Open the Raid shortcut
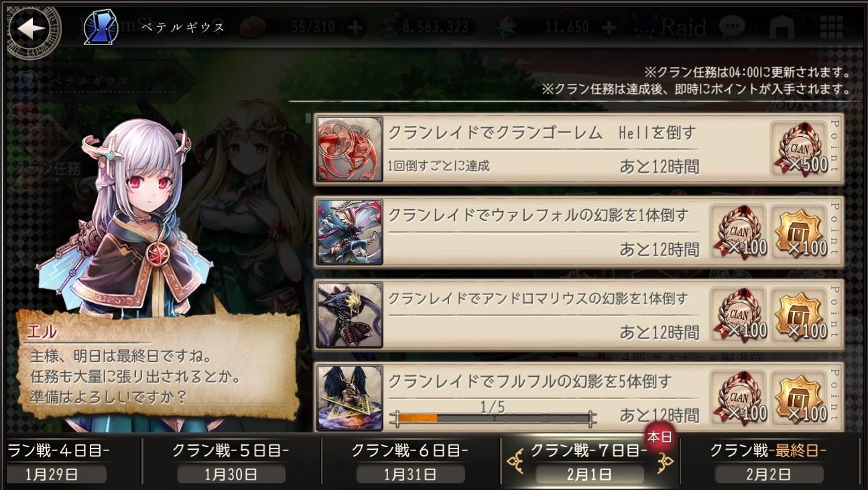868x490 pixels. pos(670,28)
